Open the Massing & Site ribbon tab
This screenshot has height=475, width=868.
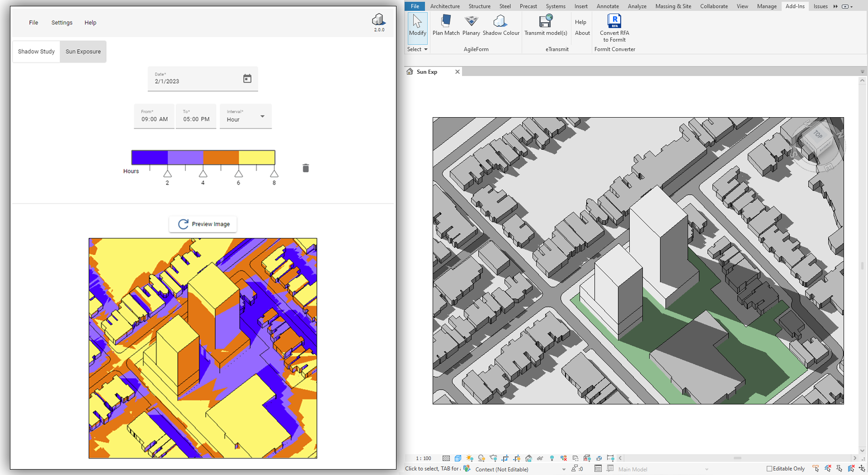pyautogui.click(x=673, y=6)
